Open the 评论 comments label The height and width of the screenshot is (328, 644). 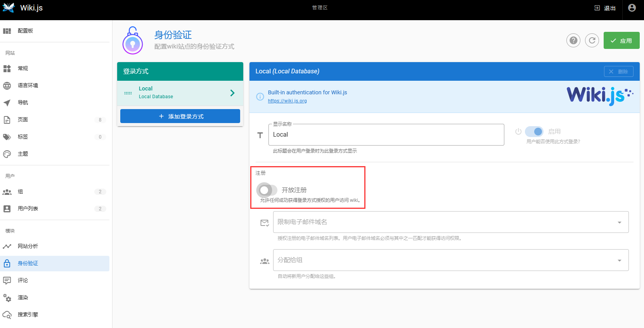tap(23, 280)
